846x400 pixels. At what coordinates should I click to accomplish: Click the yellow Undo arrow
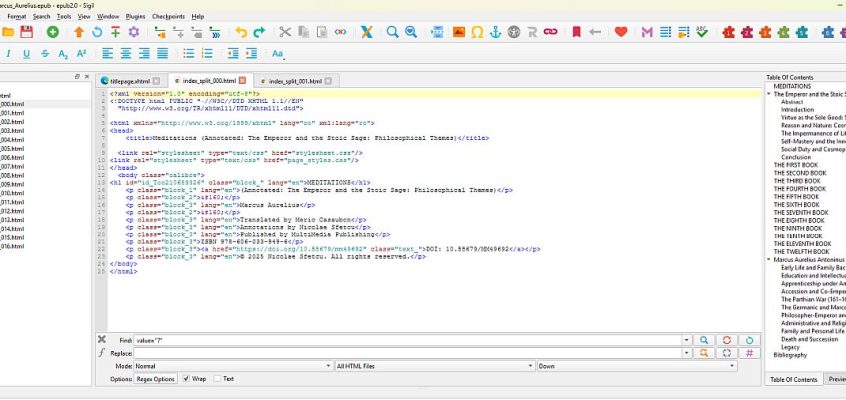coord(241,32)
